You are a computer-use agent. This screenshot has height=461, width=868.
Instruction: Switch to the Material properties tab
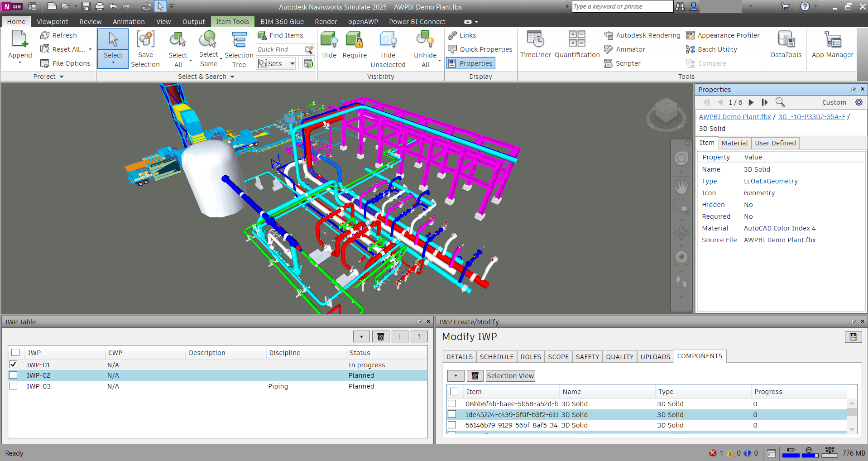click(734, 143)
